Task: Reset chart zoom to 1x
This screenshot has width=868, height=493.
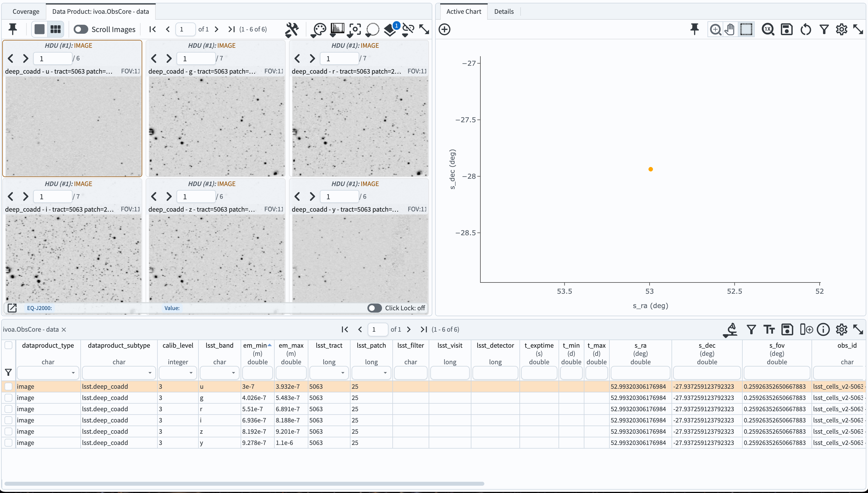Action: pos(768,30)
